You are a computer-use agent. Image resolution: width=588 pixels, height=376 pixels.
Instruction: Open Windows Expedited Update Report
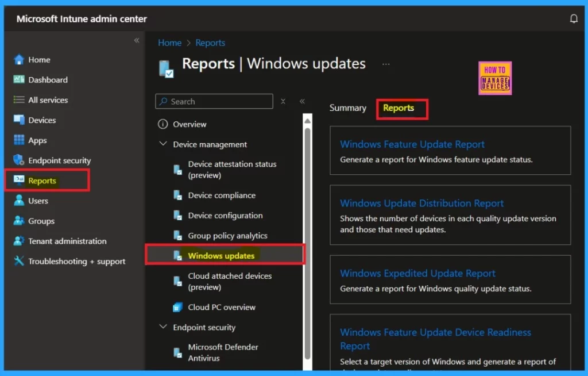pos(417,274)
